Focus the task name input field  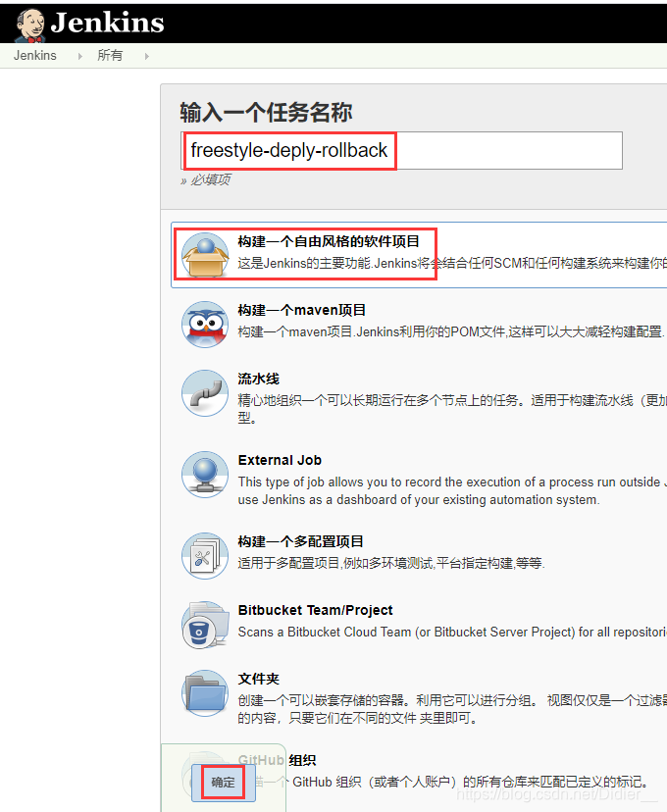tap(402, 151)
